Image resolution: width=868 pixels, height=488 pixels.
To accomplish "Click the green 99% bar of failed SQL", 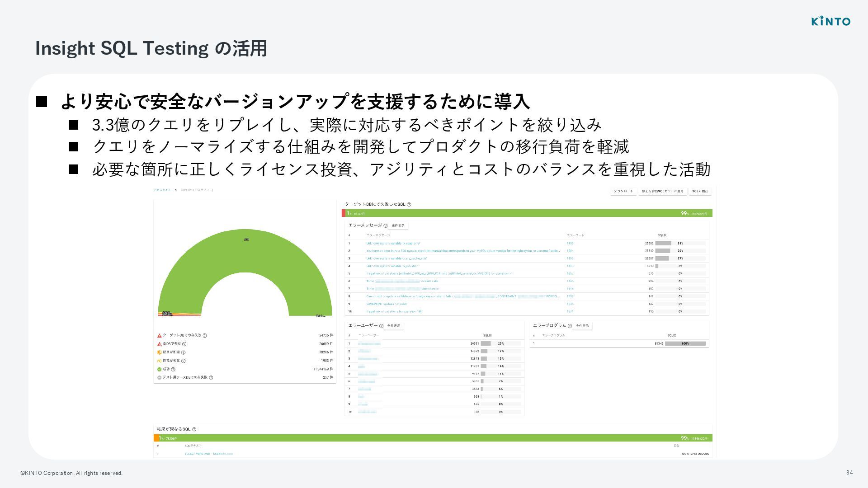I will (529, 213).
